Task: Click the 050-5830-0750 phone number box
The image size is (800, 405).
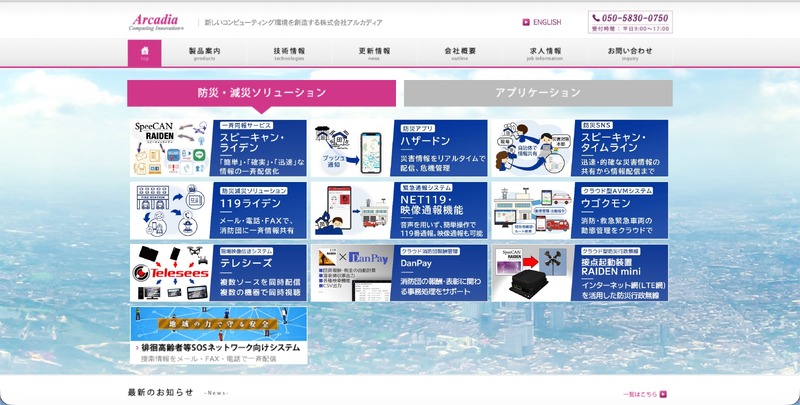Action: pos(630,22)
